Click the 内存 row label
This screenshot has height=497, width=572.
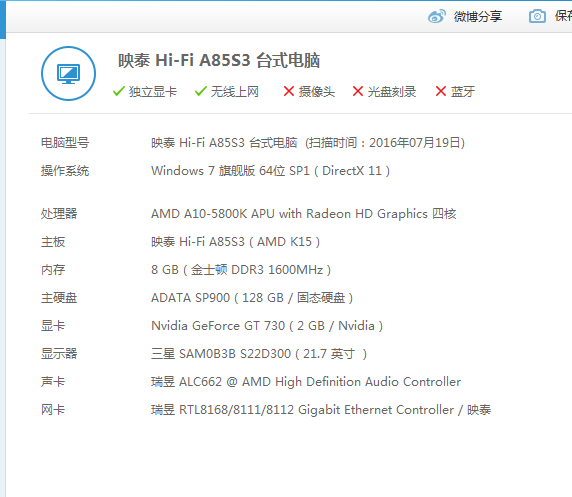pyautogui.click(x=53, y=270)
